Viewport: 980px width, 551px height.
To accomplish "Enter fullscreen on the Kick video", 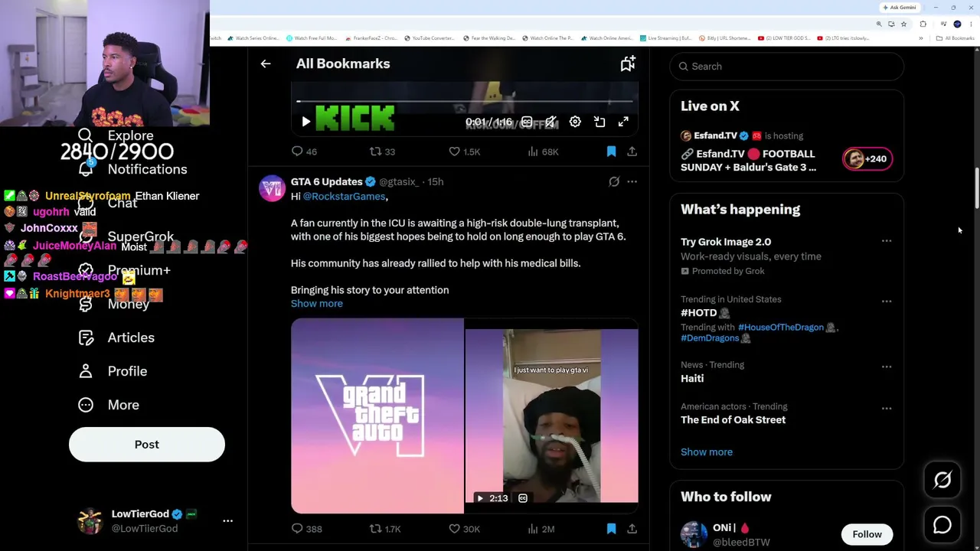I will (x=623, y=122).
